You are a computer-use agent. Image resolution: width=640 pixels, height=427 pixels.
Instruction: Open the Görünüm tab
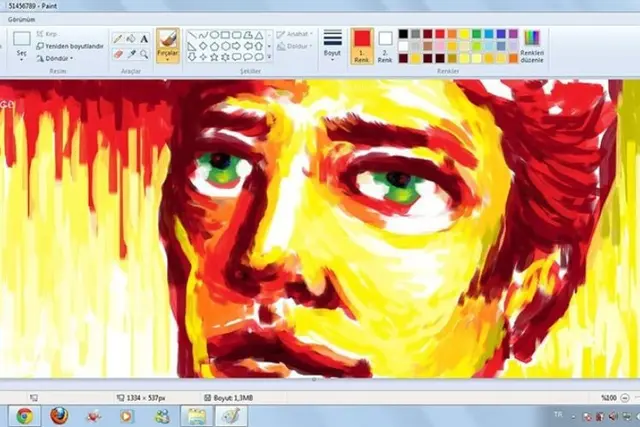pyautogui.click(x=21, y=20)
